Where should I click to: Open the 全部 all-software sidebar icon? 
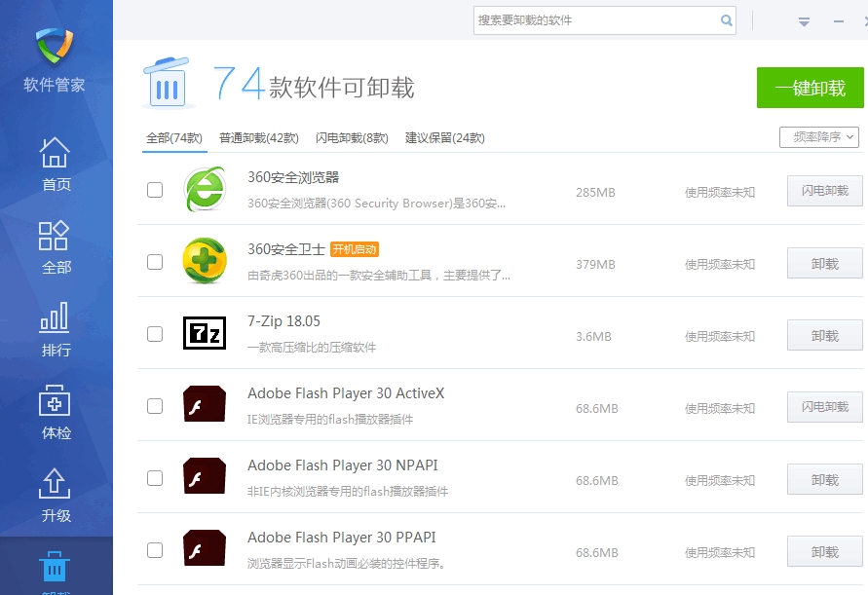point(55,236)
